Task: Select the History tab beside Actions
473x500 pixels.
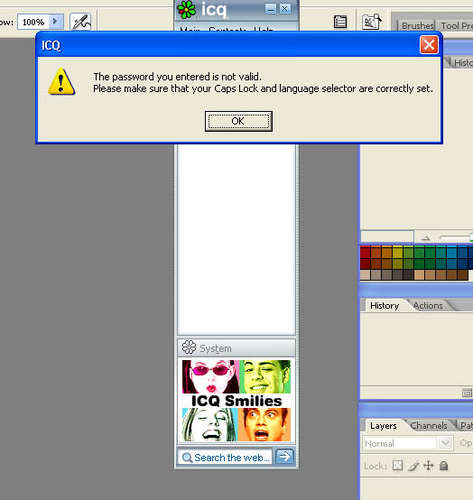Action: (384, 306)
